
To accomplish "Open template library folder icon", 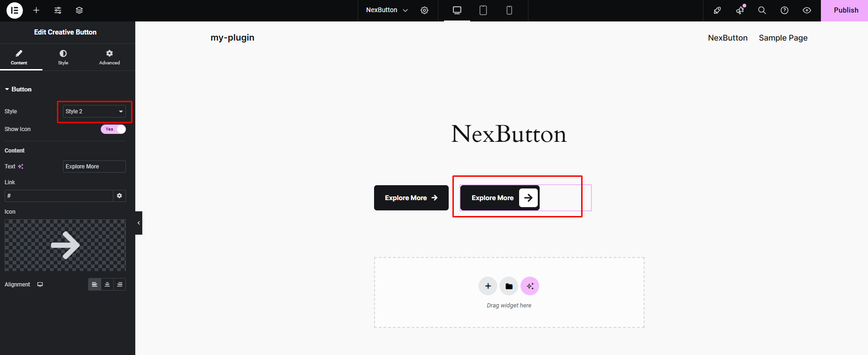I will click(509, 286).
